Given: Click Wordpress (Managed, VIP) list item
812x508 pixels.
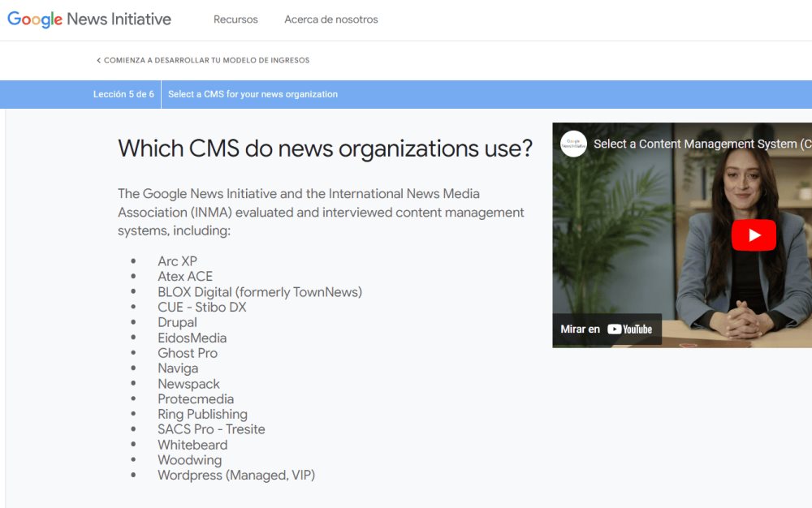Looking at the screenshot, I should click(x=236, y=476).
